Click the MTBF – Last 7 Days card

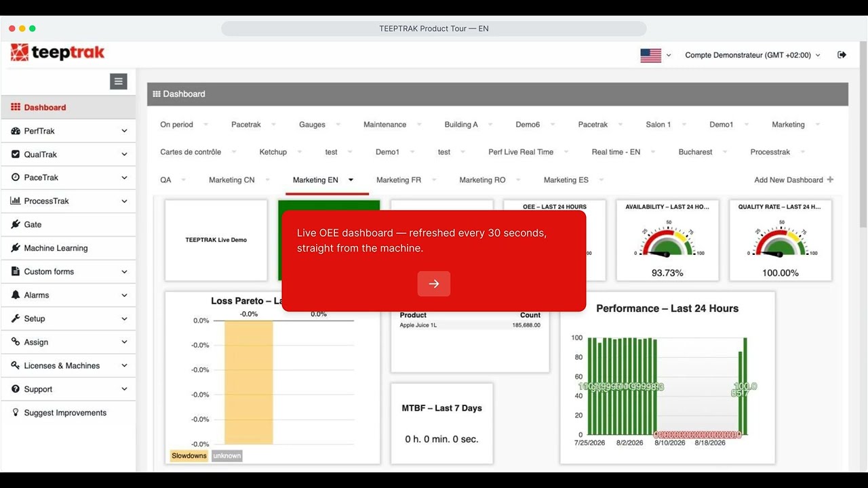pos(442,424)
